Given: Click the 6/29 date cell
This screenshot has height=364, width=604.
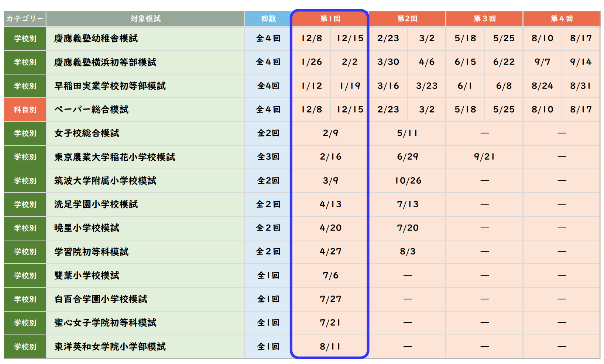Looking at the screenshot, I should [407, 157].
